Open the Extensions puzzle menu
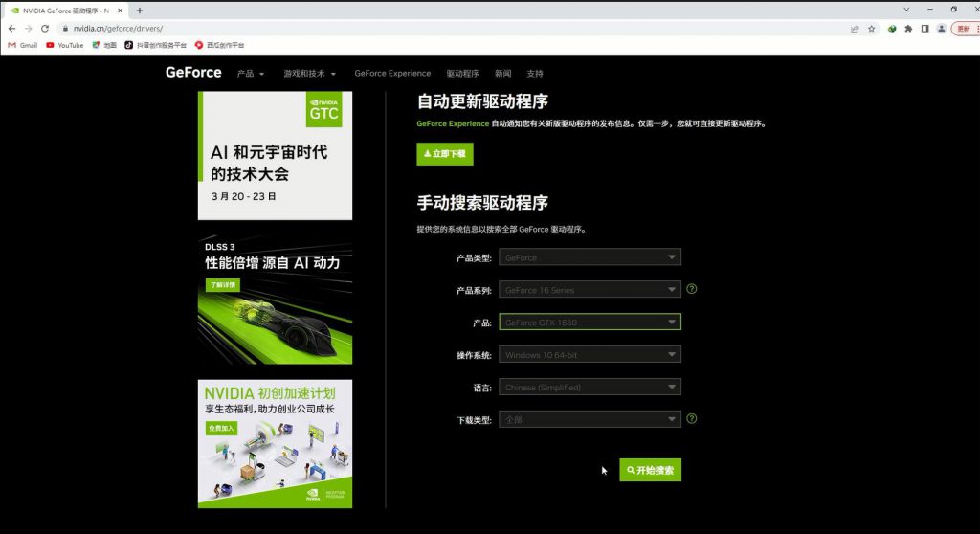980x534 pixels. click(908, 29)
